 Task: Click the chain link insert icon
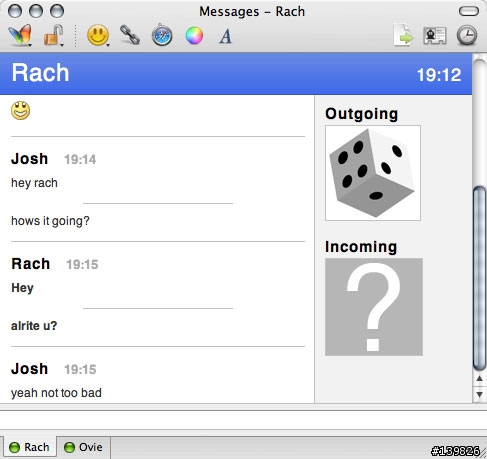tap(130, 35)
